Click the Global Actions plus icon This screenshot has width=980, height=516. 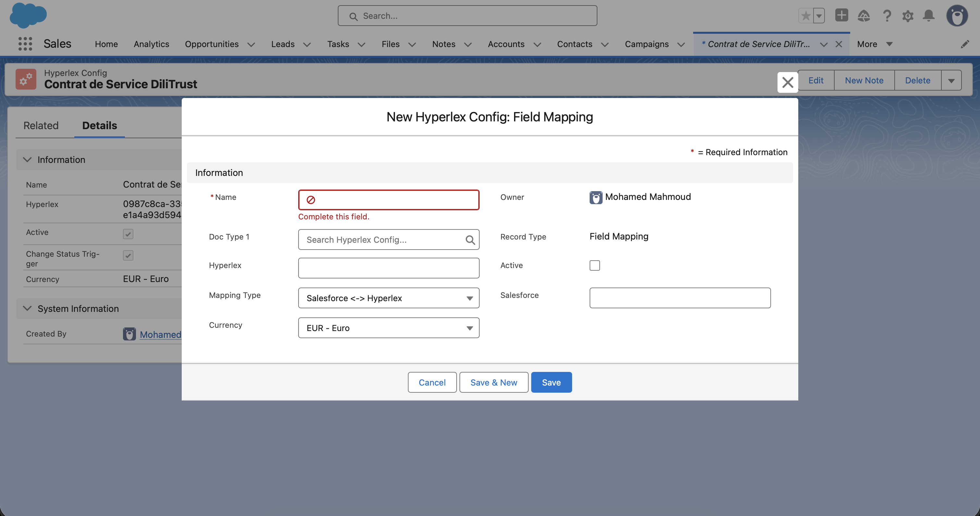841,16
